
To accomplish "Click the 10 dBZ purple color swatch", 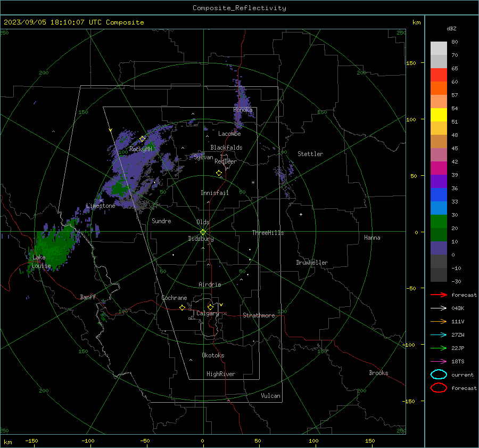I will (439, 248).
